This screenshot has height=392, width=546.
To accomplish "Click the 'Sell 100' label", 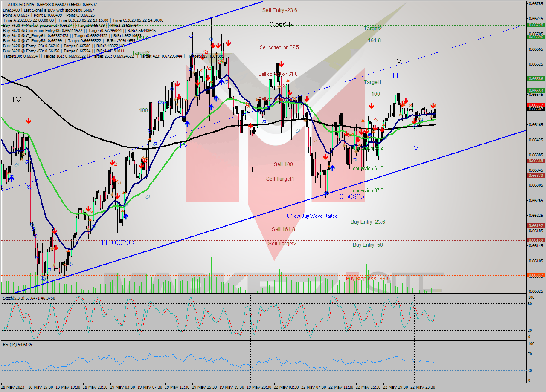I will click(283, 164).
